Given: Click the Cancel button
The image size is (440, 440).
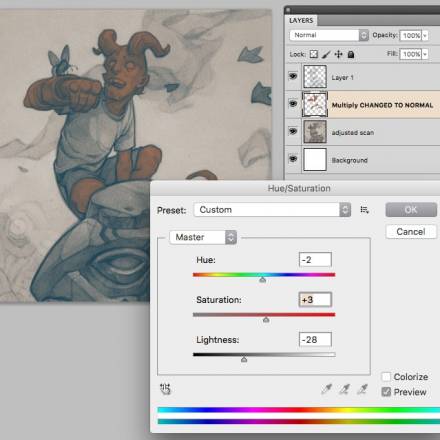Looking at the screenshot, I should coord(411,232).
